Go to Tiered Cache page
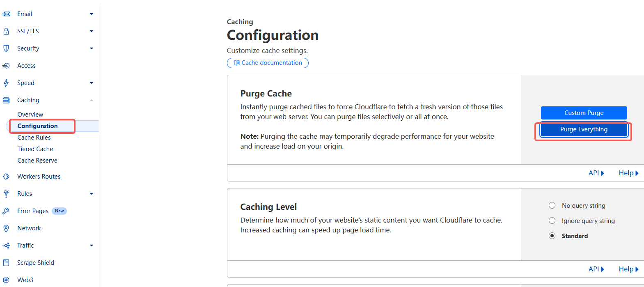This screenshot has height=287, width=644. pyautogui.click(x=35, y=149)
